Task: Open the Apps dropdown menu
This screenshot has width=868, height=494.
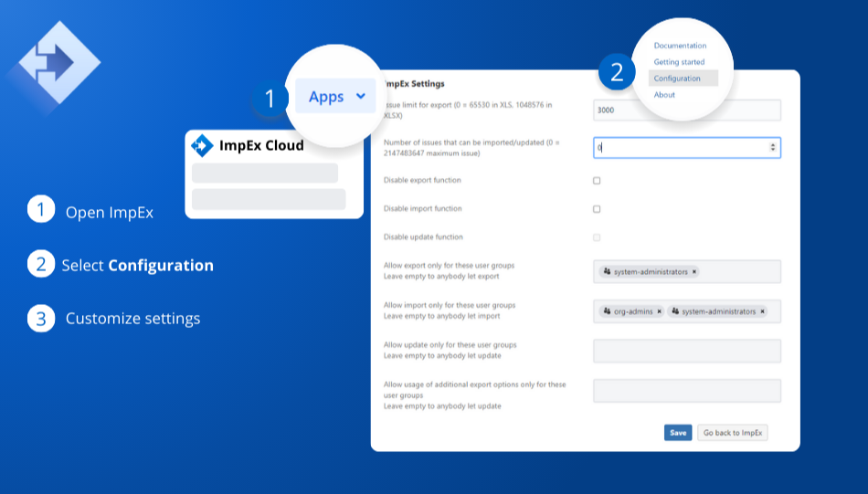Action: coord(335,96)
